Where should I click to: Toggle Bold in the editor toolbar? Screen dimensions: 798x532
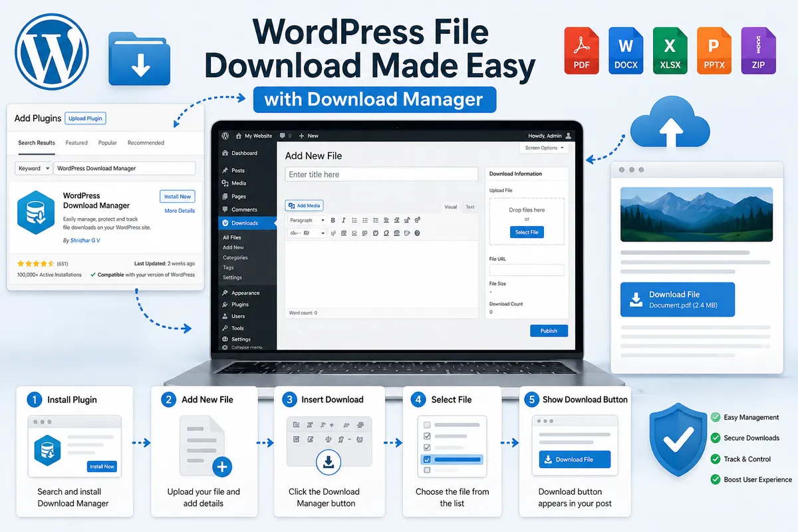pos(333,220)
